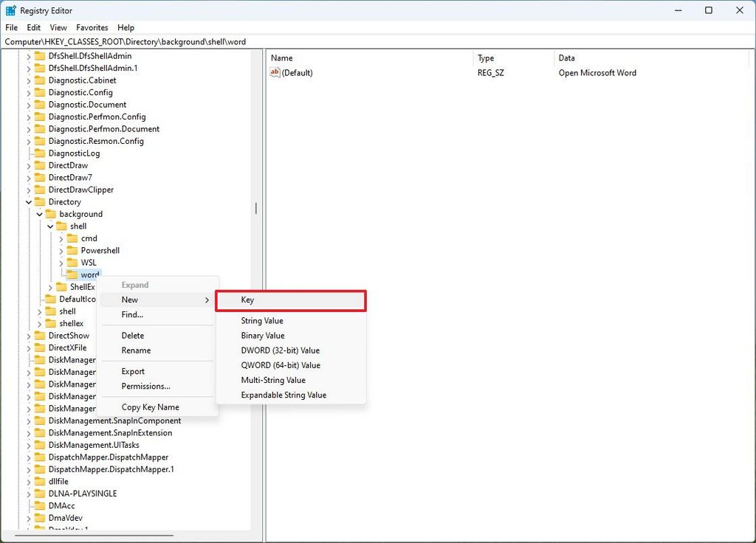Select the dllfile key folder icon

point(41,481)
